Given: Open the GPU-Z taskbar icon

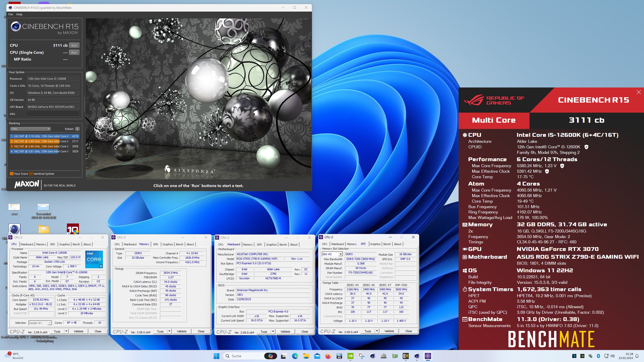Looking at the screenshot, I should pyautogui.click(x=395, y=356).
